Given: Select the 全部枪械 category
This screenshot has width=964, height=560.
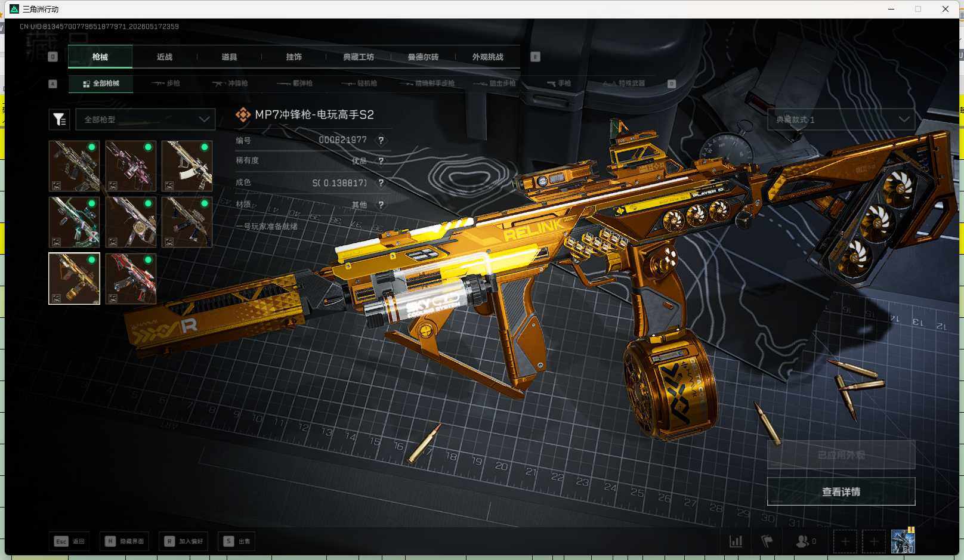Looking at the screenshot, I should pyautogui.click(x=101, y=83).
